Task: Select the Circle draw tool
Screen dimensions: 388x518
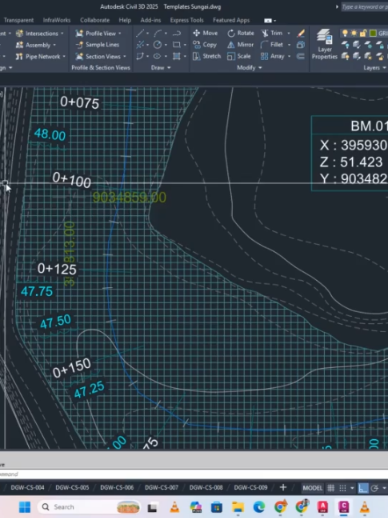Action: point(157,45)
